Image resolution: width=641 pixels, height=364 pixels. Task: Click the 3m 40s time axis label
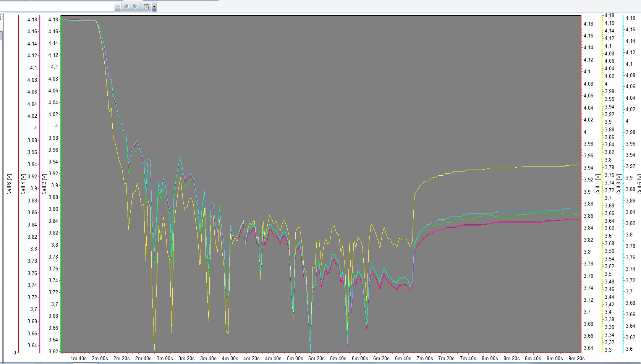(x=208, y=358)
